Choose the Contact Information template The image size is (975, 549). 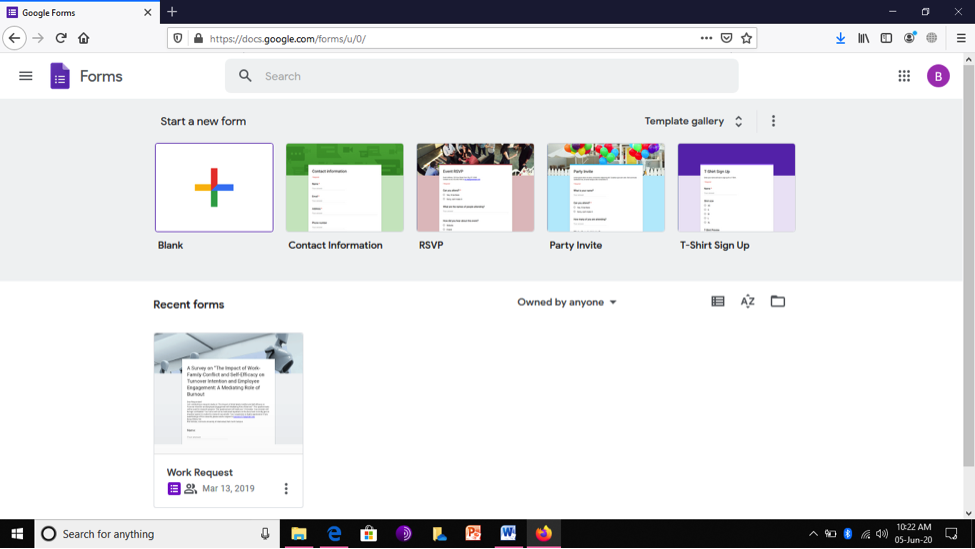coord(344,188)
